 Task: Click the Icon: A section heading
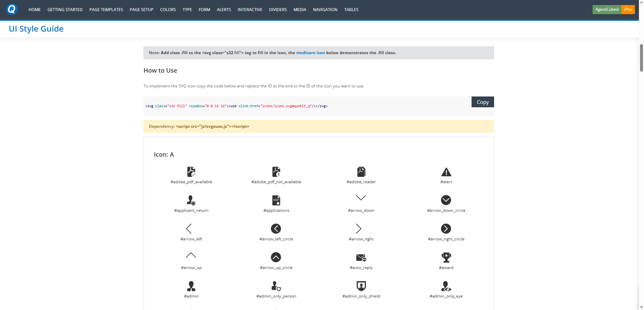pos(164,155)
